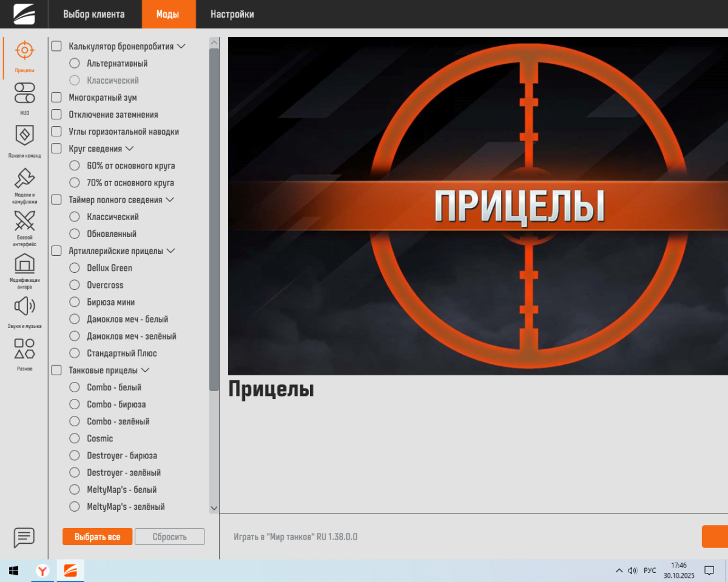
Task: Click the orange button at bottom right
Action: [715, 537]
